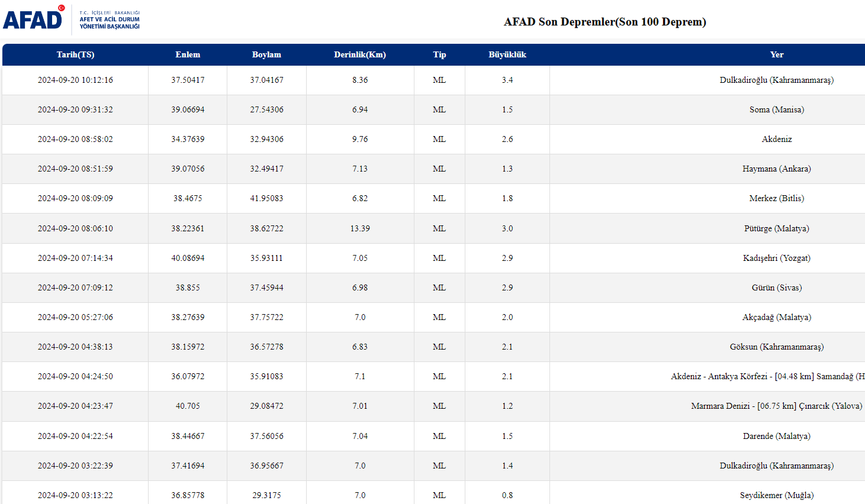Select date 2024-09-20 07:14:34
This screenshot has height=504, width=865.
click(x=75, y=258)
